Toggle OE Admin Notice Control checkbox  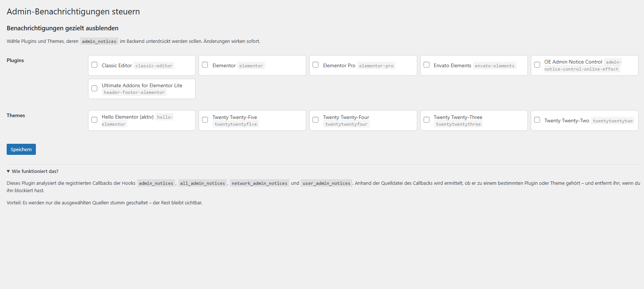point(537,65)
